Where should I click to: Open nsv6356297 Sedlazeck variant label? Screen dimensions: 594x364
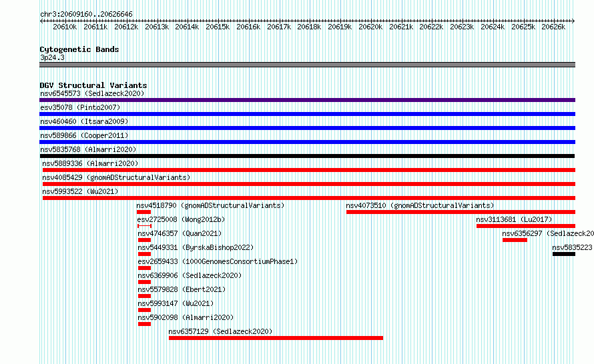pos(548,233)
